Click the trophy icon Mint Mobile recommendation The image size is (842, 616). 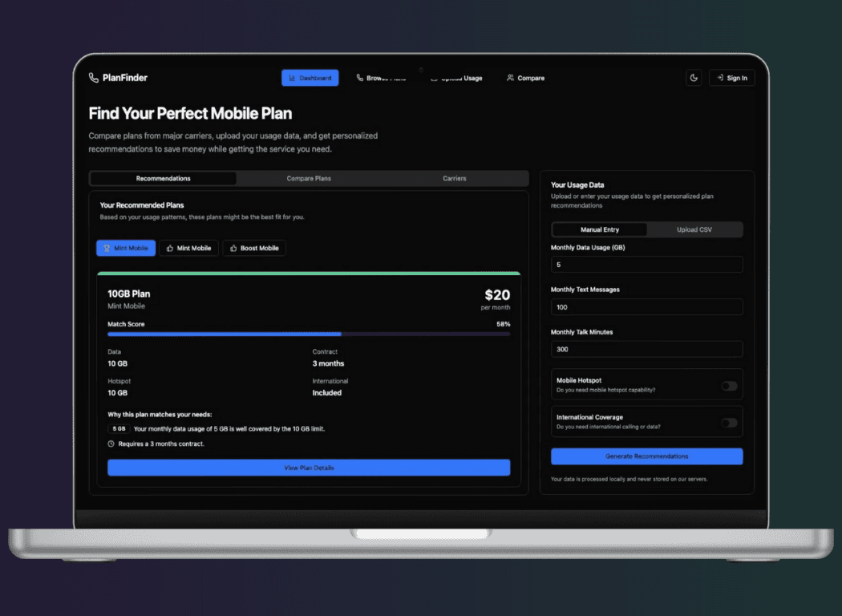[x=126, y=248]
